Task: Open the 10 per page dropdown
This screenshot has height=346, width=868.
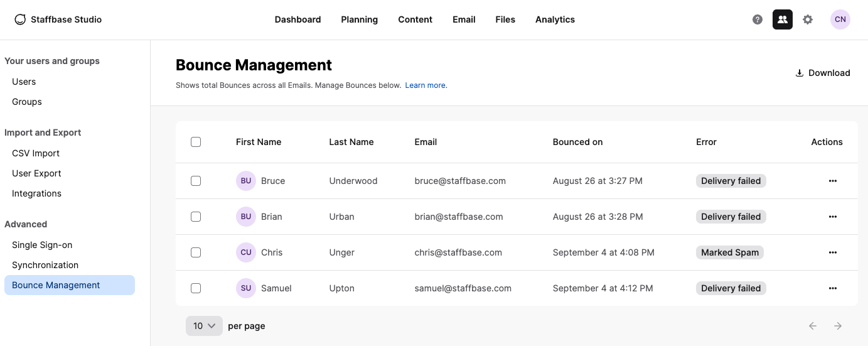Action: pyautogui.click(x=204, y=326)
